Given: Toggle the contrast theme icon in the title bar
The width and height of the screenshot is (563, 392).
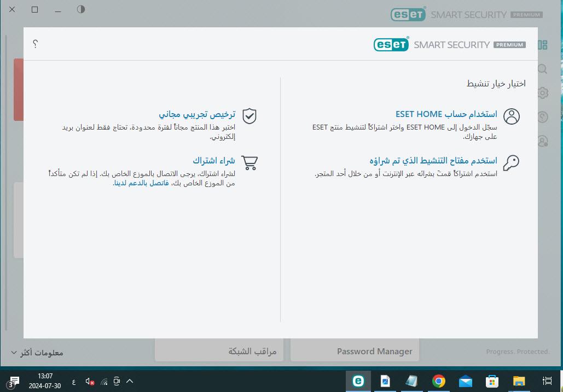Looking at the screenshot, I should (81, 9).
